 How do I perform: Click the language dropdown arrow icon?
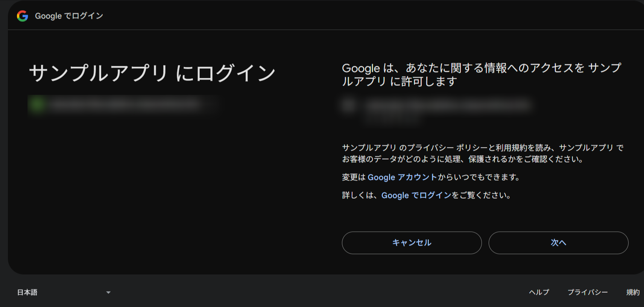108,292
